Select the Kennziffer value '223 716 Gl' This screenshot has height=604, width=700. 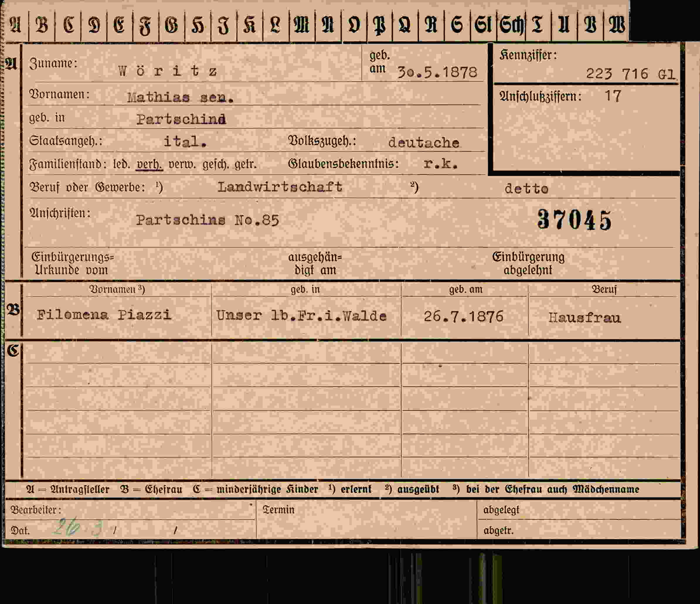point(631,74)
